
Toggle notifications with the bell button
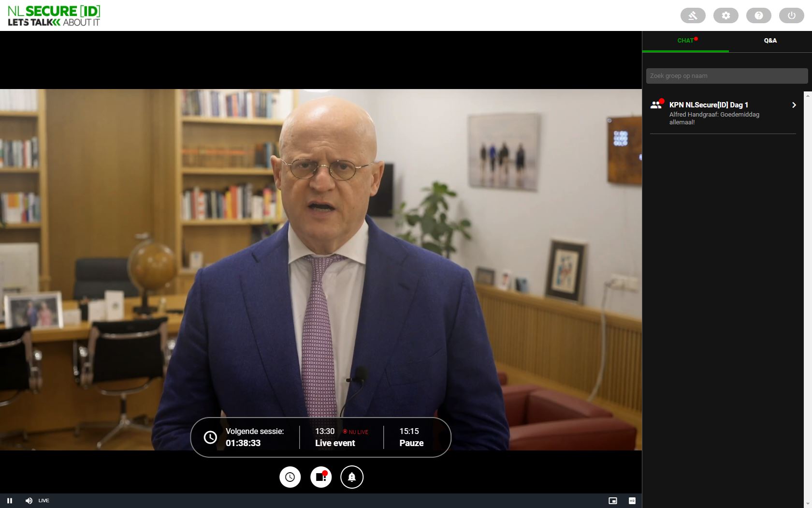[352, 477]
